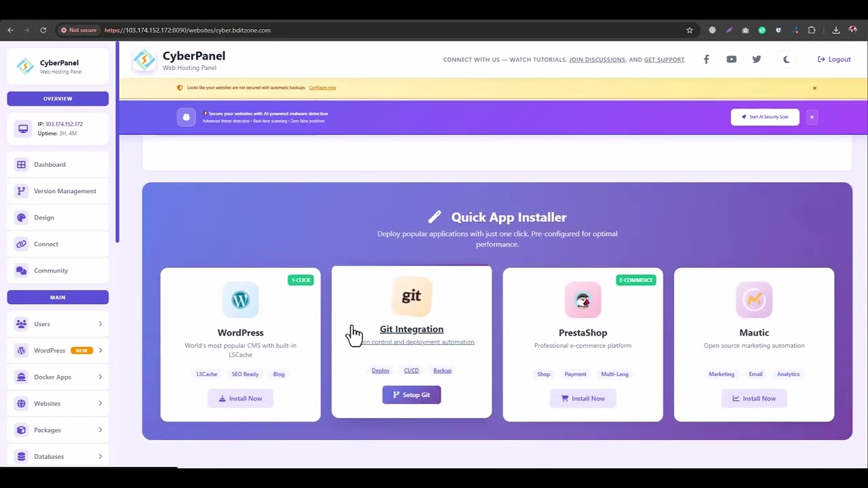The width and height of the screenshot is (868, 488).
Task: Click the Analytics tag
Action: coord(788,374)
